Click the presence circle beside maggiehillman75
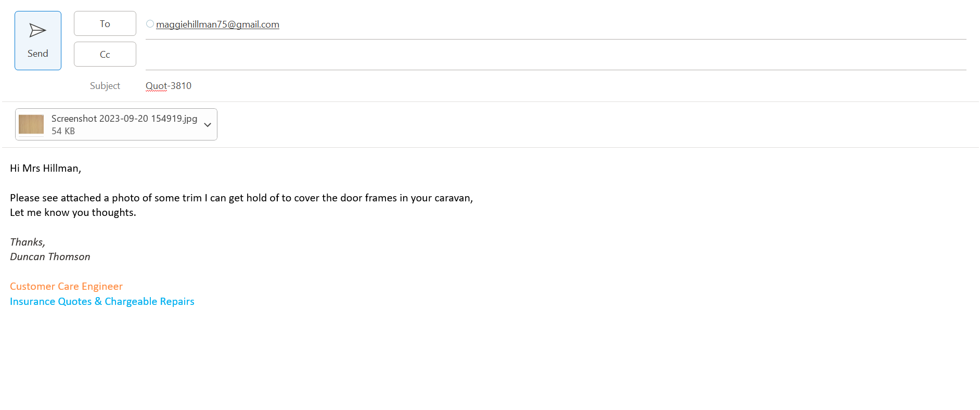 tap(150, 24)
